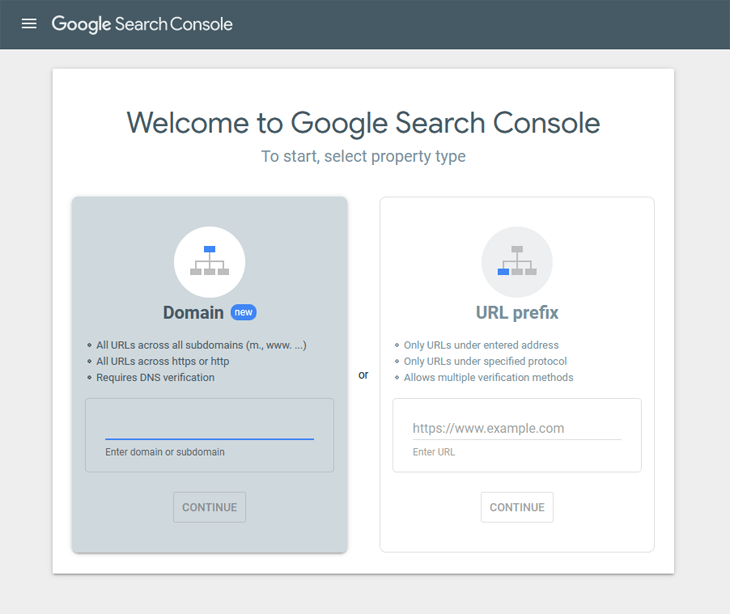Click the Domain property sitemap icon
Viewport: 730px width, 614px height.
click(x=209, y=262)
